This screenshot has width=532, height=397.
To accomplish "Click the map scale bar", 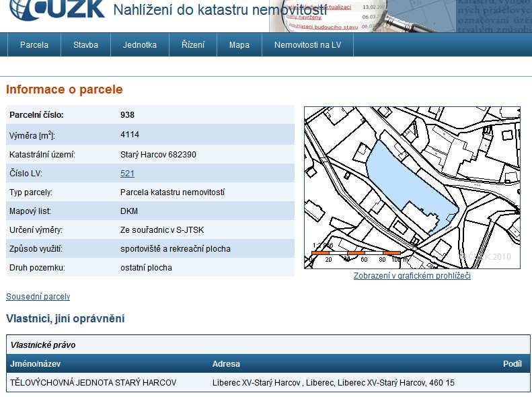I will point(356,253).
